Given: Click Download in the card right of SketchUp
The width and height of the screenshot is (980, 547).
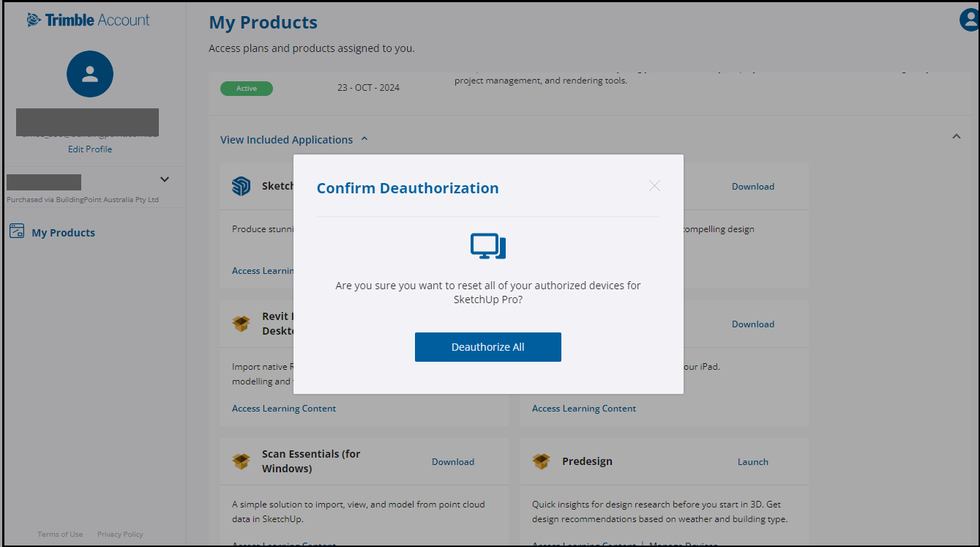Looking at the screenshot, I should pyautogui.click(x=753, y=187).
